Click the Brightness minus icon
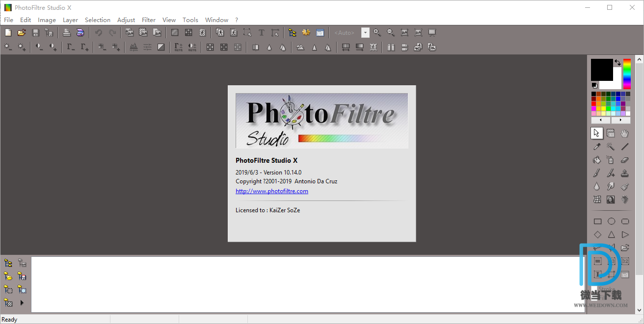Screen dimensions: 644x324 point(8,48)
